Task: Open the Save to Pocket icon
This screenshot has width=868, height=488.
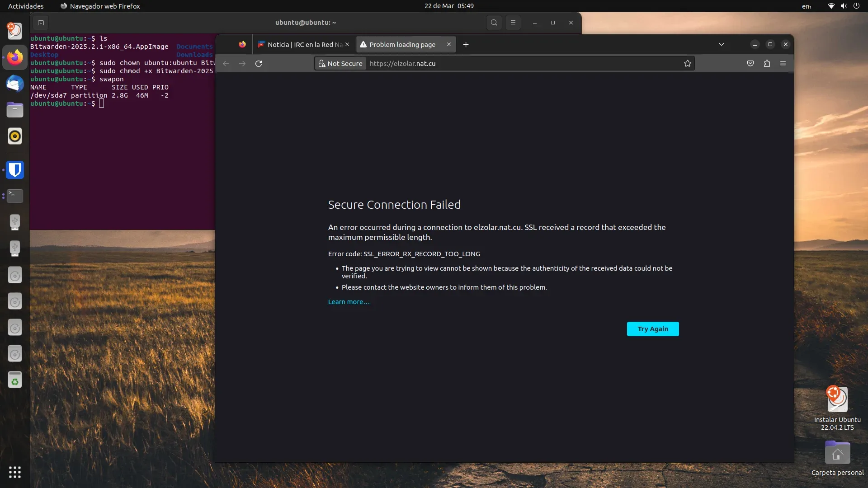Action: pyautogui.click(x=750, y=64)
